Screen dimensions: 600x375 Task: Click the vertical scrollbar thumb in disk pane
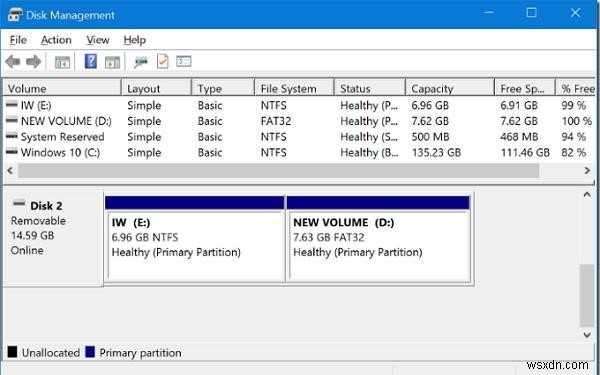(x=587, y=295)
